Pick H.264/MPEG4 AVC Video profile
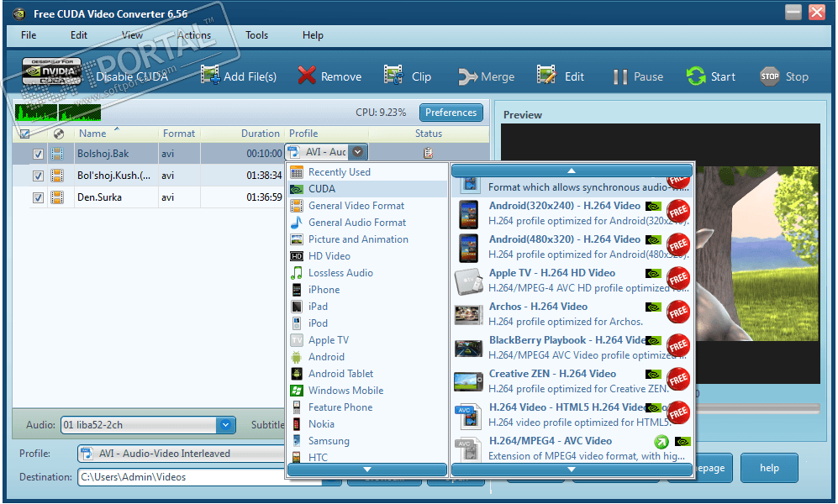Image resolution: width=838 pixels, height=504 pixels. 572,449
